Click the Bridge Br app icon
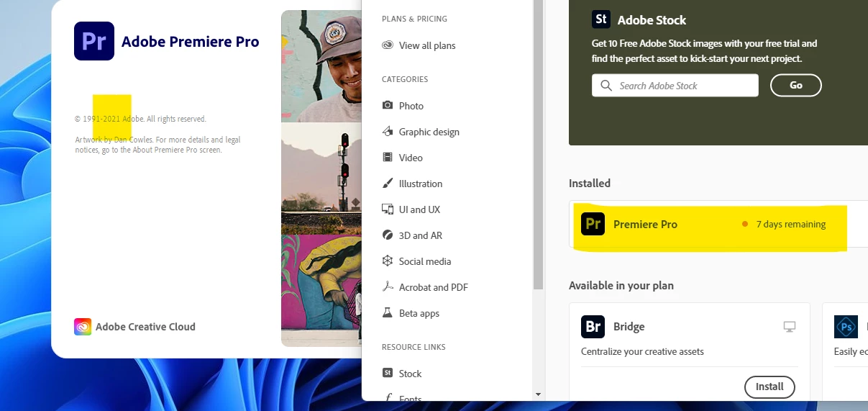The height and width of the screenshot is (411, 868). [593, 327]
